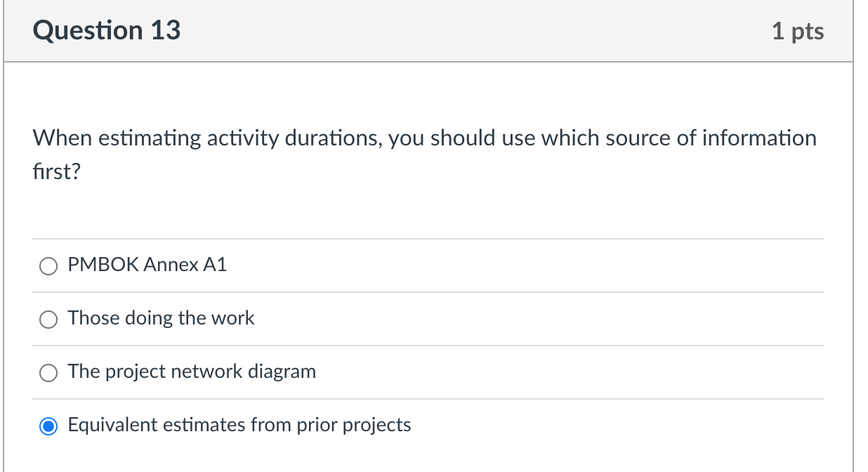
Task: Click The project network diagram label text
Action: point(191,372)
